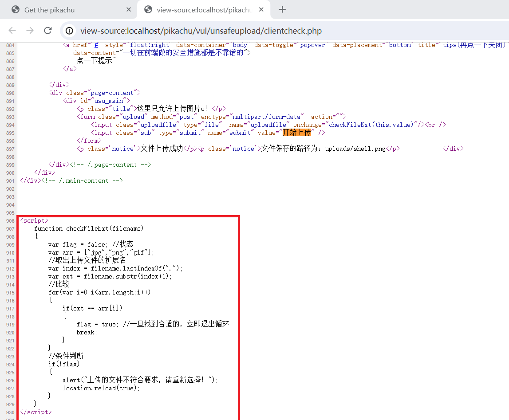Click the '点一下提示~' text on line 886

point(96,61)
